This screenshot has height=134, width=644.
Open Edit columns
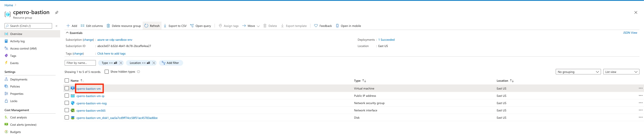pyautogui.click(x=92, y=26)
